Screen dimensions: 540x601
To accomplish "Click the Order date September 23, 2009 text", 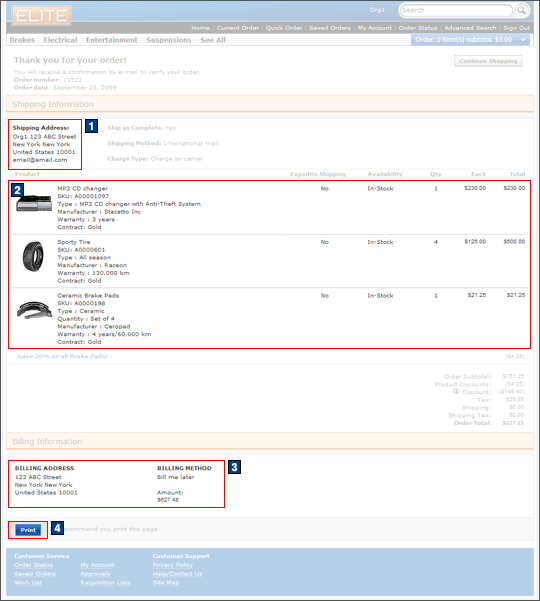I will pos(65,87).
